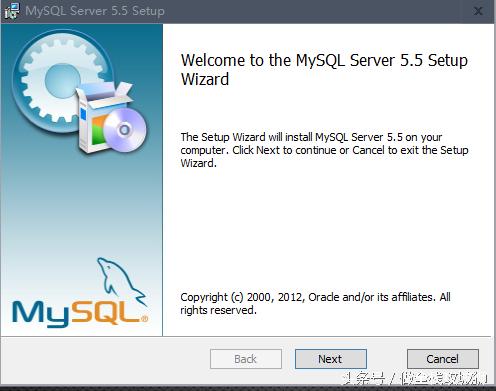Click the watermark text at bottom right
The image size is (496, 391).
[416, 379]
